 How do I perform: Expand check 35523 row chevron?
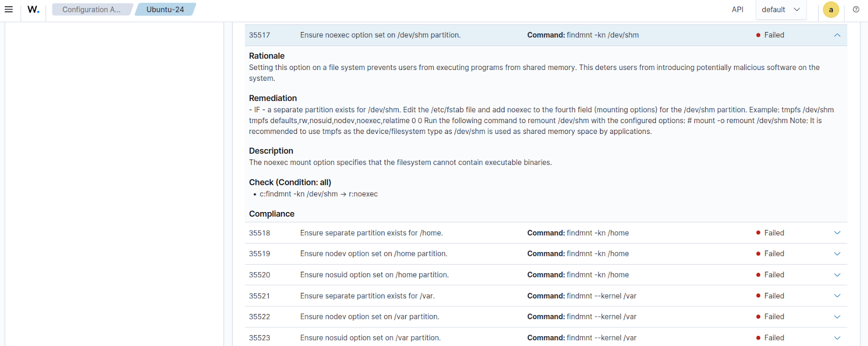point(837,338)
